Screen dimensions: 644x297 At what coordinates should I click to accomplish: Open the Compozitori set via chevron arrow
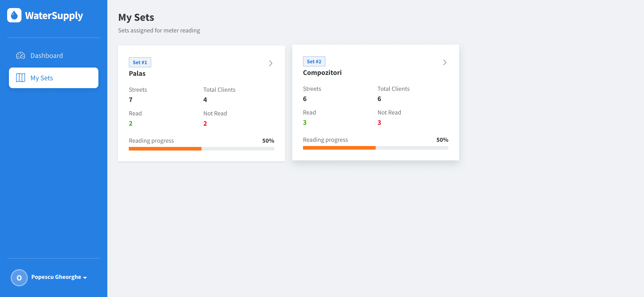(445, 62)
